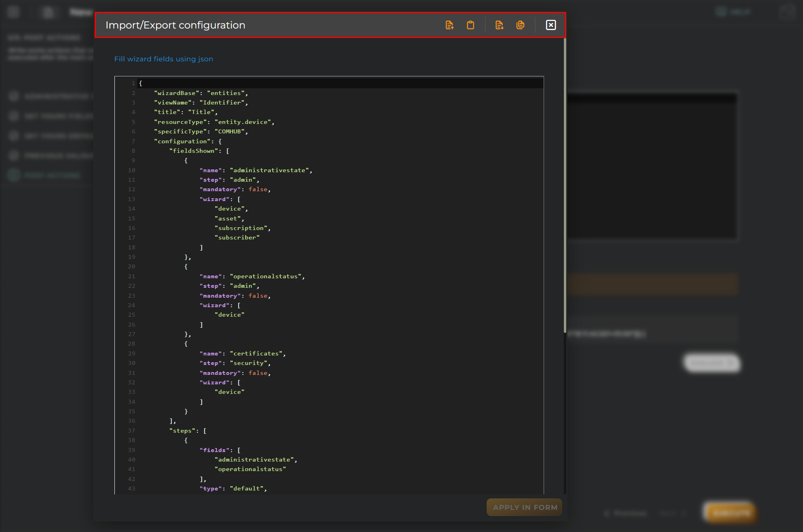Click the "name": "certificates" line
The width and height of the screenshot is (803, 532).
243,353
